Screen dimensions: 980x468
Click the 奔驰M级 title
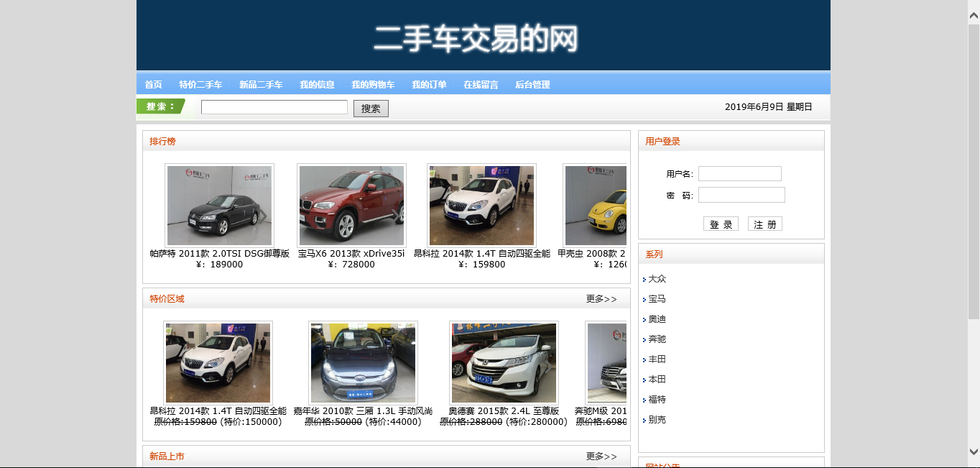[x=601, y=411]
